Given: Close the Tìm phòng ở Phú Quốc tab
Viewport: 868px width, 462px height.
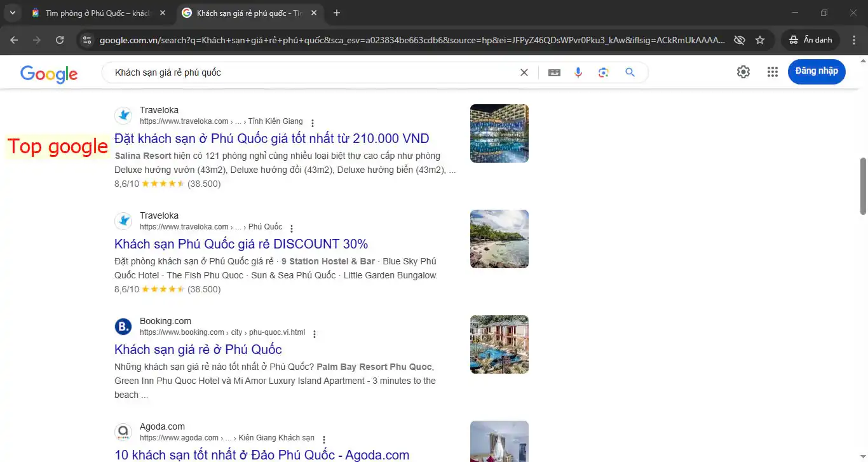Looking at the screenshot, I should (x=163, y=13).
